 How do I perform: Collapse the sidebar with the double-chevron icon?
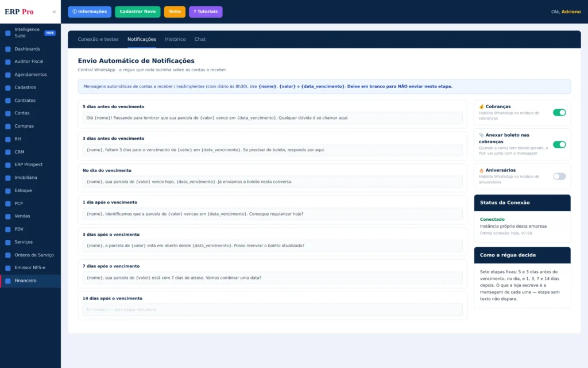[x=54, y=11]
